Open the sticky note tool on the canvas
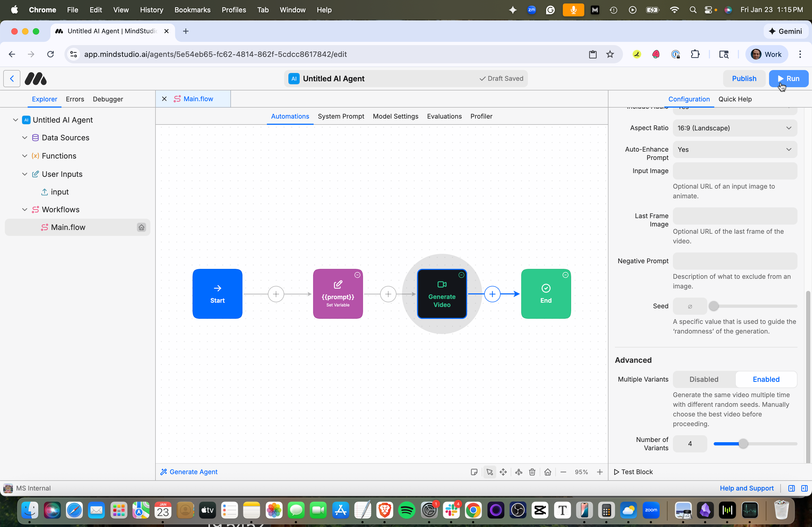Viewport: 812px width, 527px height. pyautogui.click(x=474, y=472)
